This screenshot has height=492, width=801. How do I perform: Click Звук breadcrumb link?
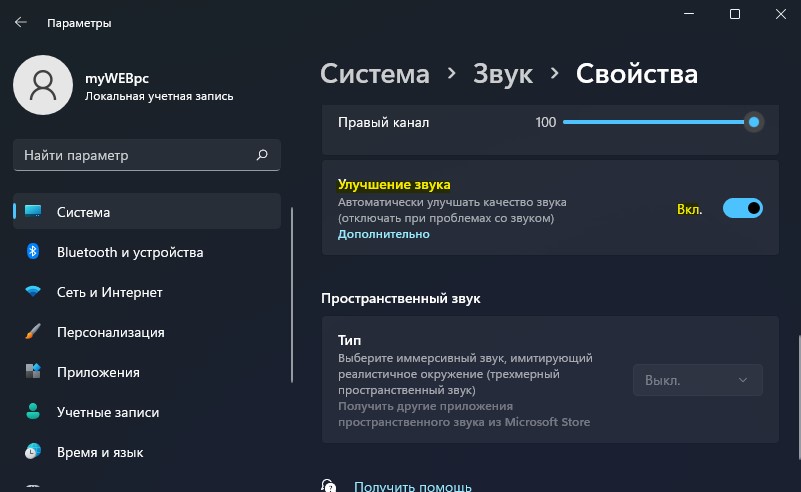click(503, 75)
